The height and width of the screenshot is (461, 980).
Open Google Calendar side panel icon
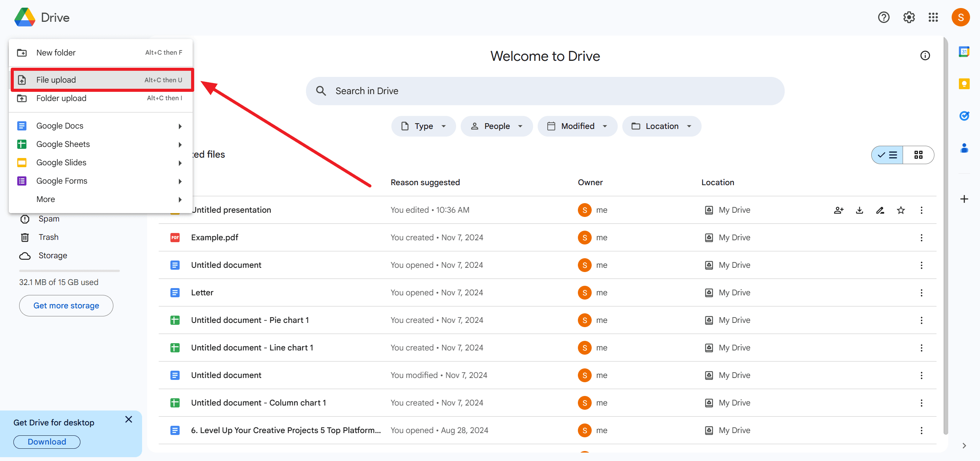964,51
